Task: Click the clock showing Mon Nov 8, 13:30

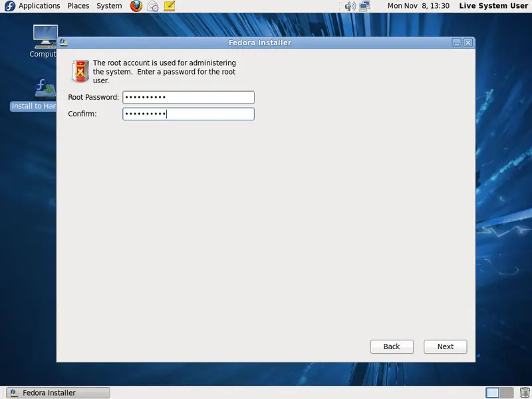Action: [418, 6]
